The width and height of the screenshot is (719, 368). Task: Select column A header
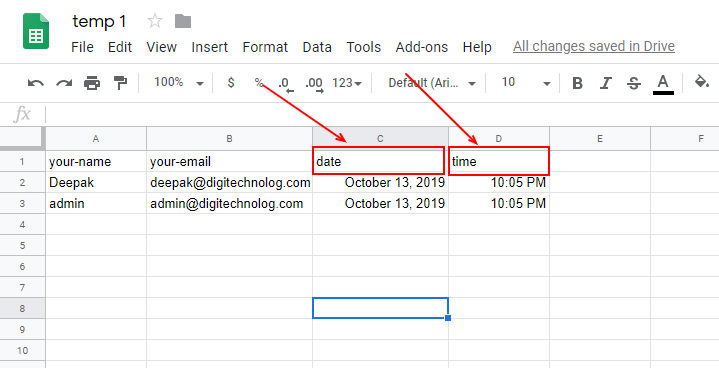pyautogui.click(x=96, y=139)
